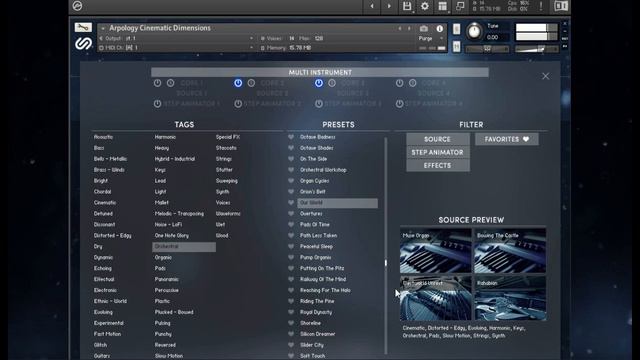The width and height of the screenshot is (640, 360).
Task: Enable Step Animator 2 power
Action: 238,104
